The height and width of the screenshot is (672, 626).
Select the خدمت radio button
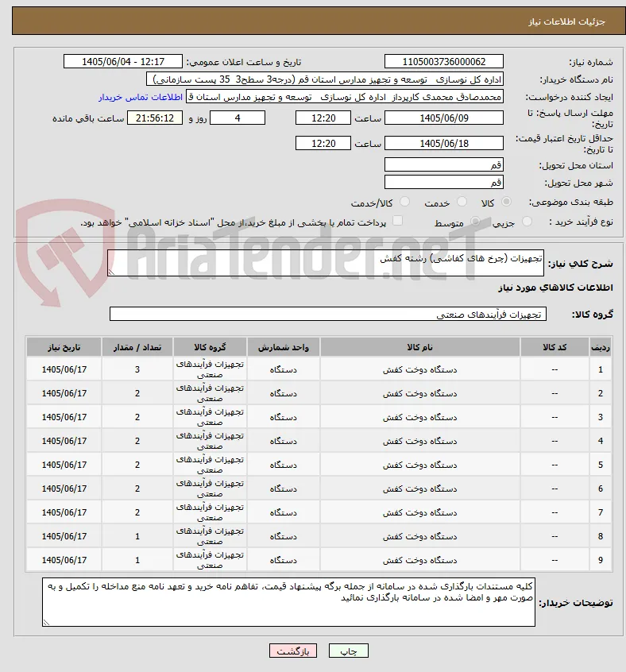462,202
